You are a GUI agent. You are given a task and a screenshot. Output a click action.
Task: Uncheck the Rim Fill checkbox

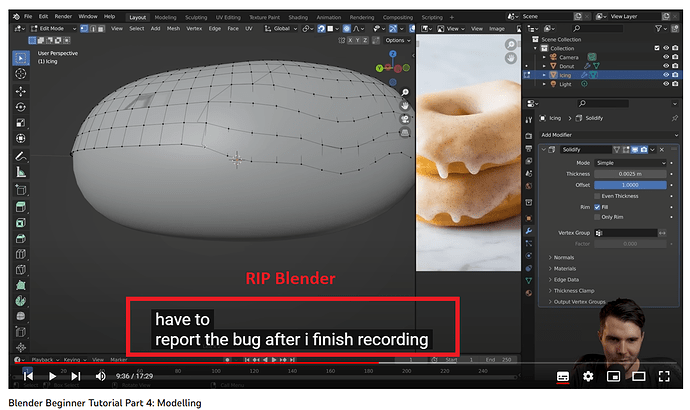pos(597,207)
